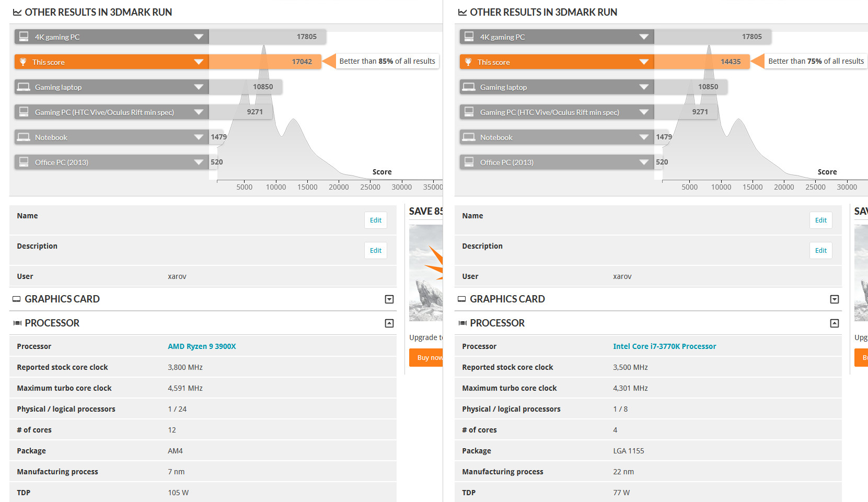This screenshot has height=502, width=868.
Task: Click laptop icon on the Gaming laptop row beside score 14435
Action: 469,87
